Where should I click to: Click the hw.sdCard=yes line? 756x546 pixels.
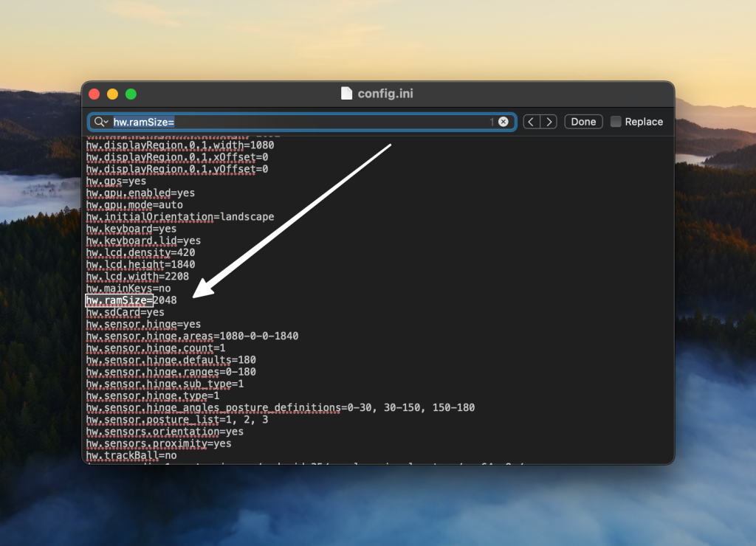pyautogui.click(x=125, y=312)
